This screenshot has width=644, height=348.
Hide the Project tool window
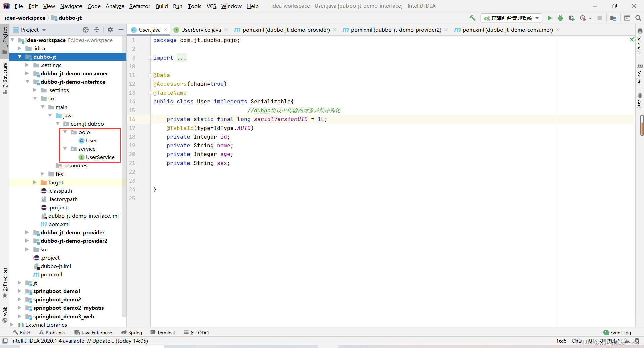pyautogui.click(x=121, y=30)
